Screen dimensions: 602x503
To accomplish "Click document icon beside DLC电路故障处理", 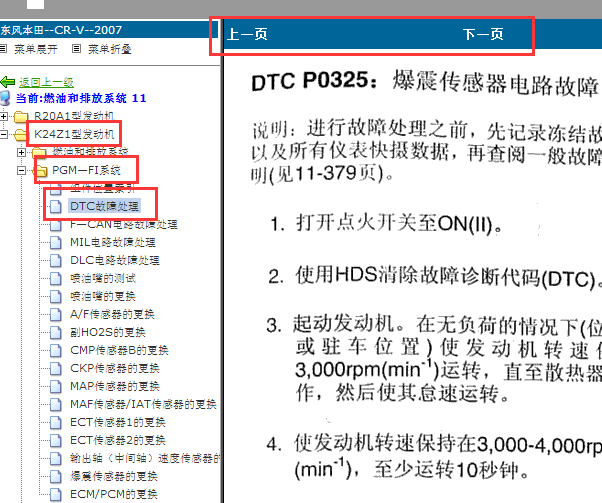I will (x=56, y=261).
